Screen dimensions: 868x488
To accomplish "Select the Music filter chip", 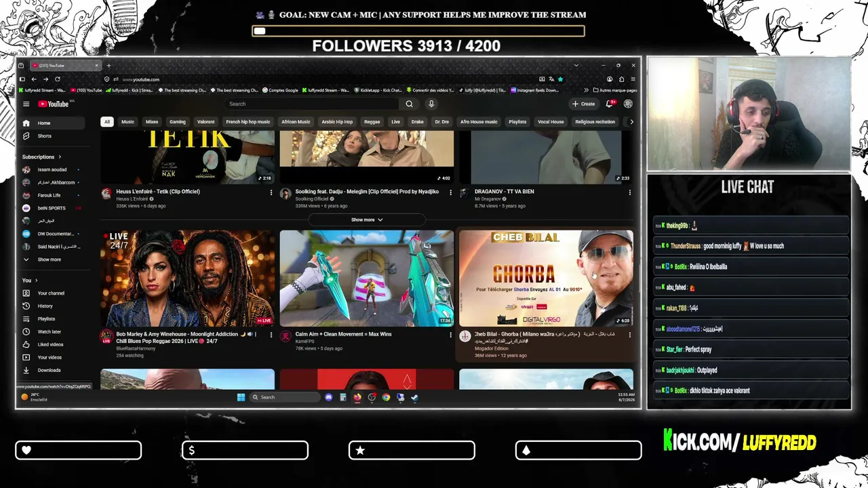I will click(127, 122).
